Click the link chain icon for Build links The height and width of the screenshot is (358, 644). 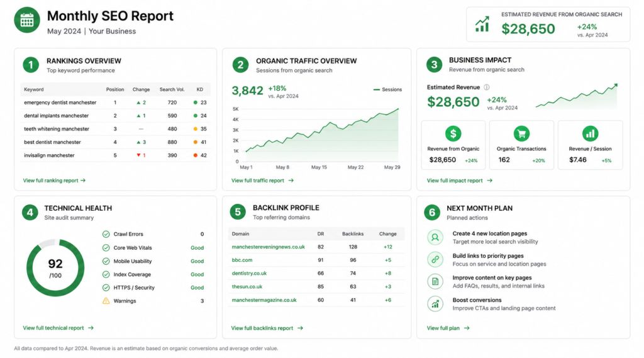point(435,259)
